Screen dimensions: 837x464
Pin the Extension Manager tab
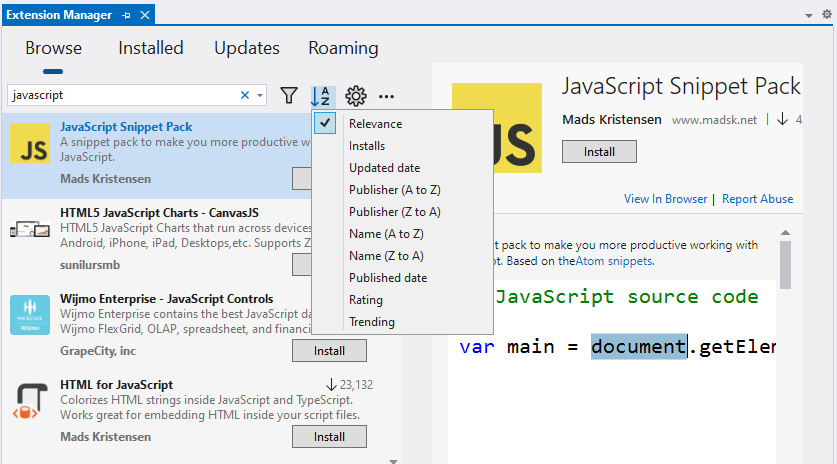(126, 15)
